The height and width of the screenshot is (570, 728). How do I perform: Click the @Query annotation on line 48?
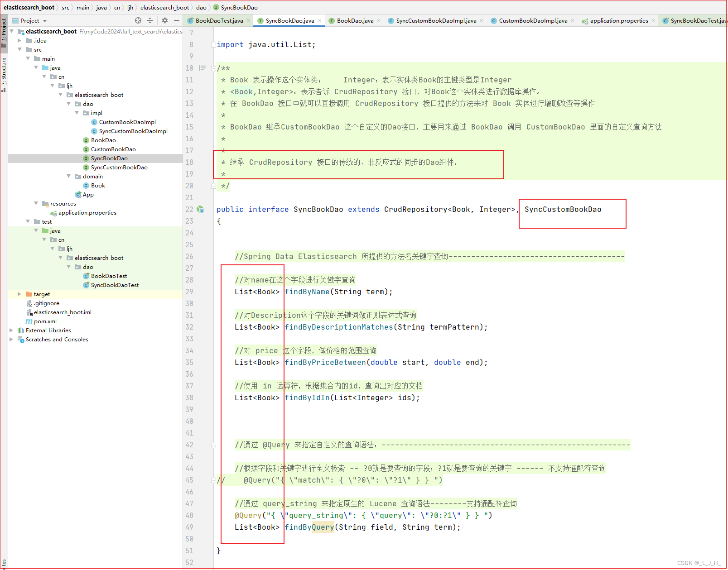pos(248,516)
